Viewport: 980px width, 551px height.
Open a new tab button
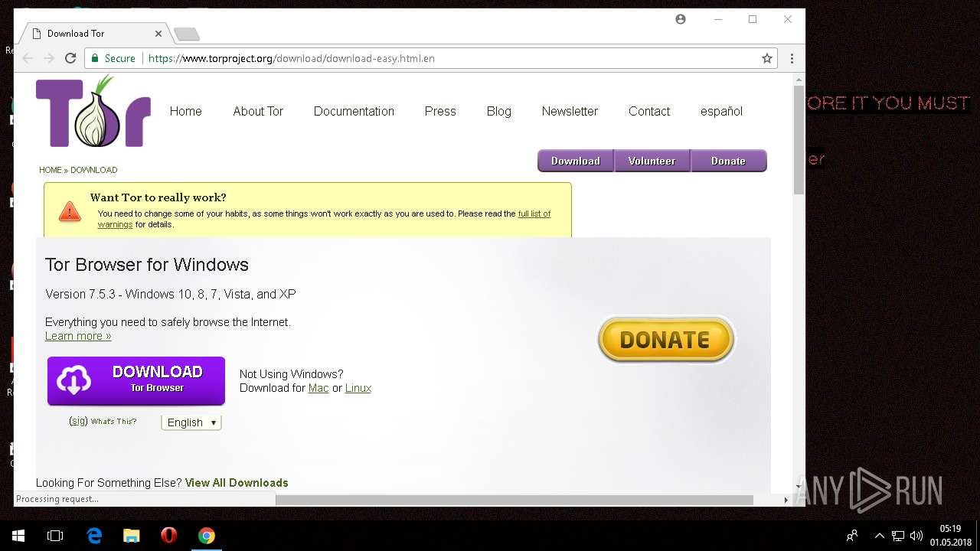(187, 34)
